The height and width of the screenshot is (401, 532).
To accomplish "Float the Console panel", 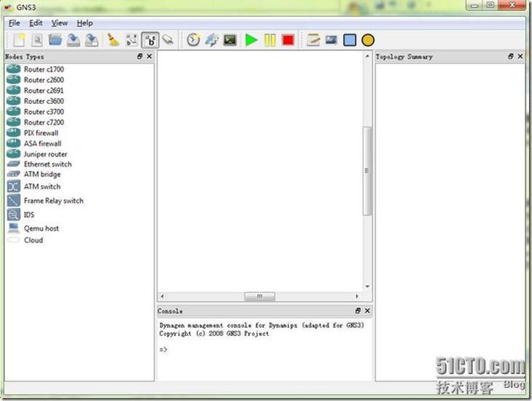I will point(358,310).
